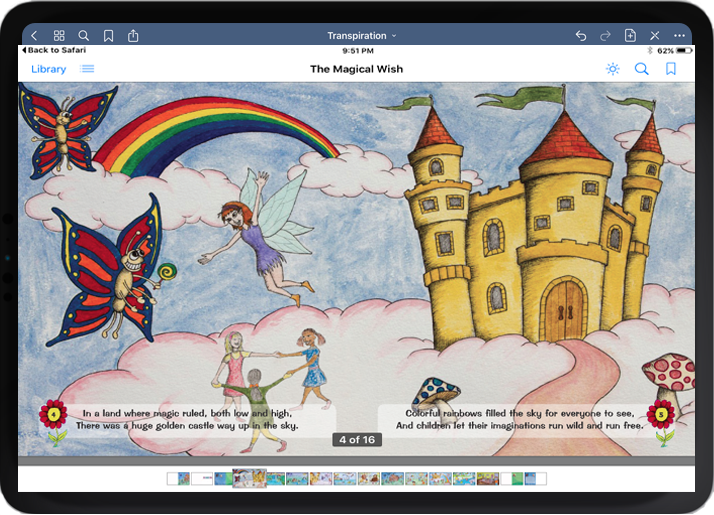Bookmark this page with the blue bookmark icon
Screen dimensions: 714x515
tap(671, 69)
